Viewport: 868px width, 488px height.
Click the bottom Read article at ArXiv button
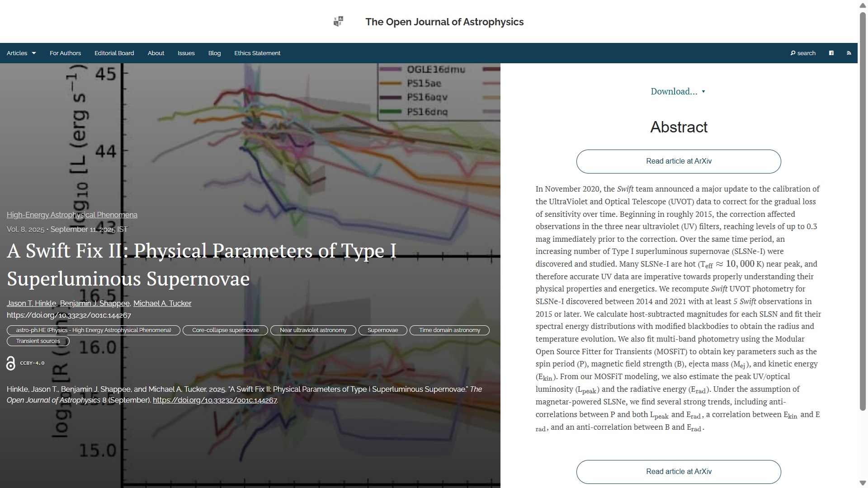click(678, 472)
